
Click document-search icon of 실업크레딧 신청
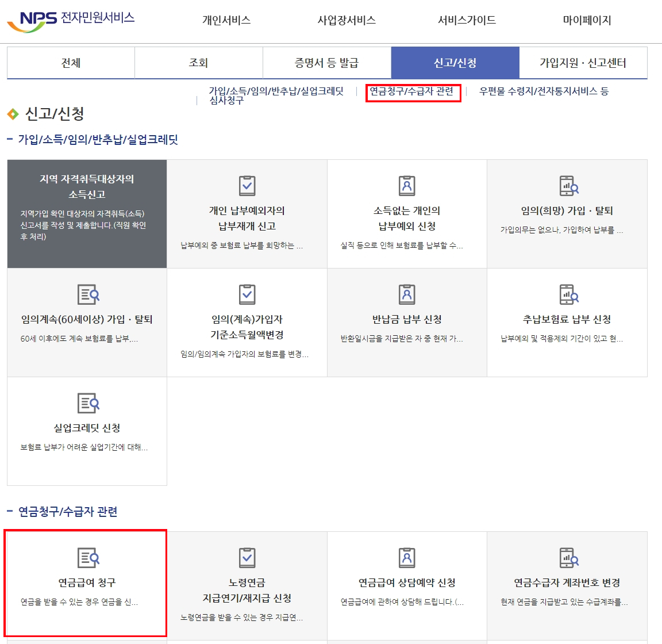tap(88, 403)
